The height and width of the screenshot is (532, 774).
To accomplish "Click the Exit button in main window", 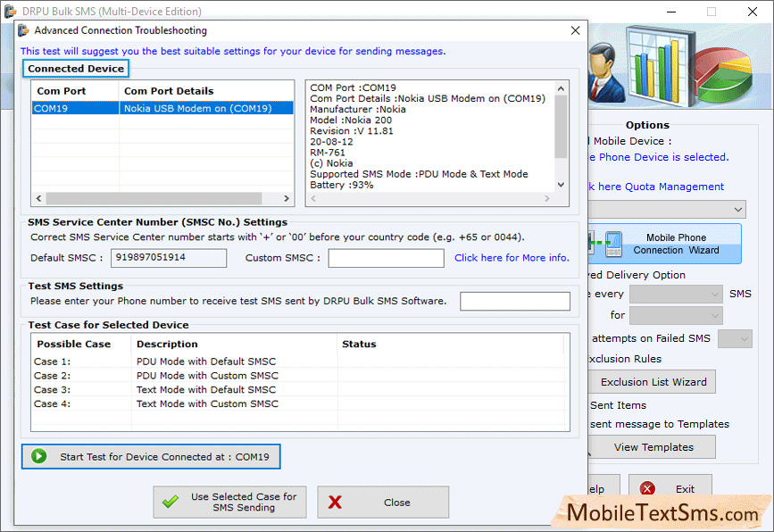I will point(670,488).
